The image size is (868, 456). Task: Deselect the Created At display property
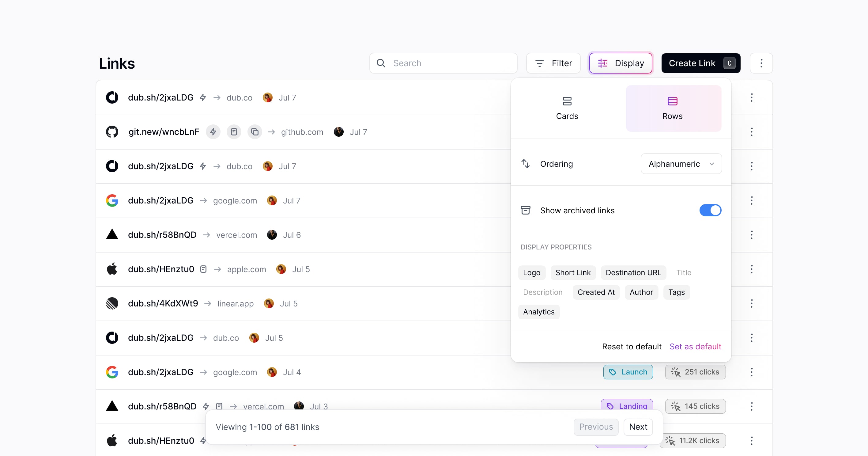pyautogui.click(x=596, y=292)
